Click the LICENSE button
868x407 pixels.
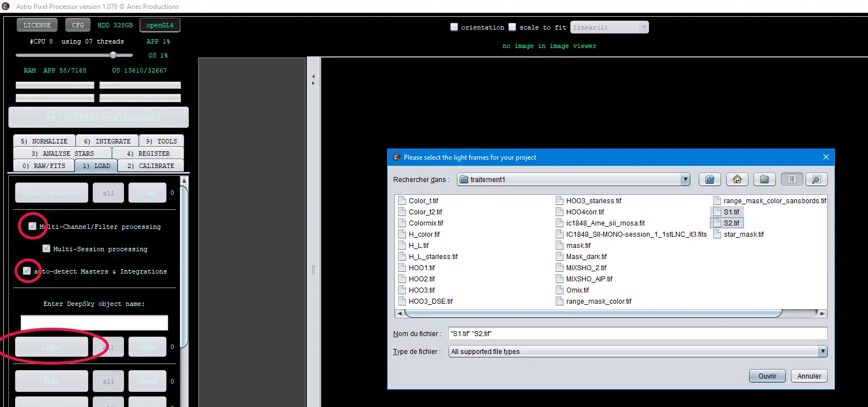pos(37,25)
